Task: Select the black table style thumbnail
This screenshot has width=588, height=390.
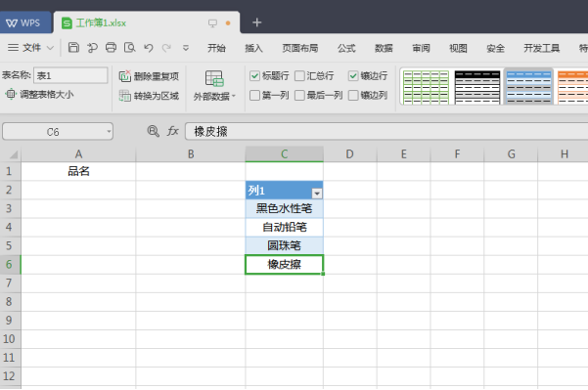Action: 477,87
